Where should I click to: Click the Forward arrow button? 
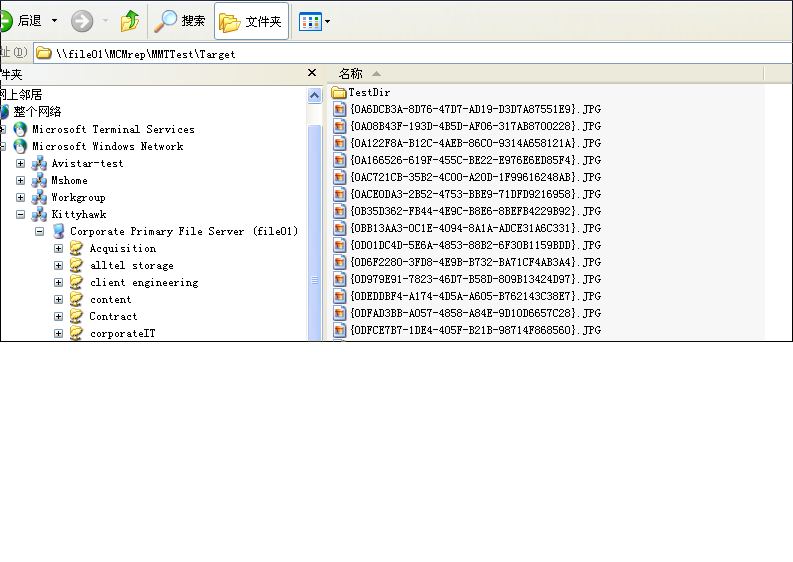point(82,21)
